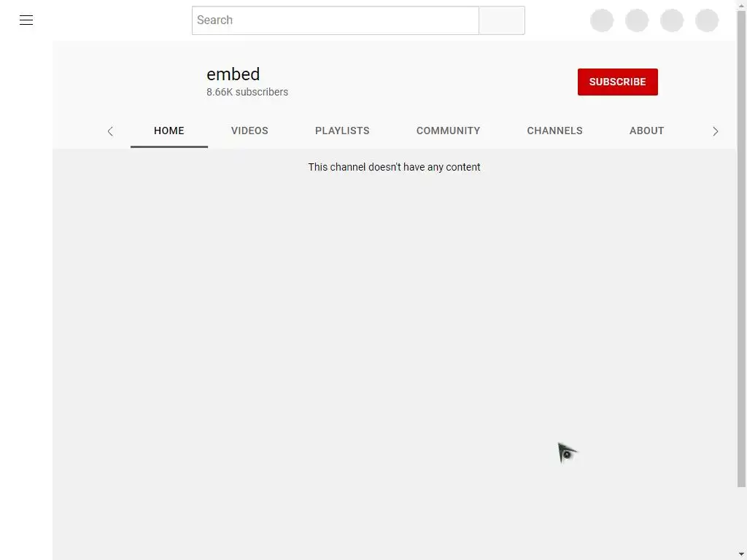Show more tabs with the right chevron
747x560 pixels.
tap(715, 131)
